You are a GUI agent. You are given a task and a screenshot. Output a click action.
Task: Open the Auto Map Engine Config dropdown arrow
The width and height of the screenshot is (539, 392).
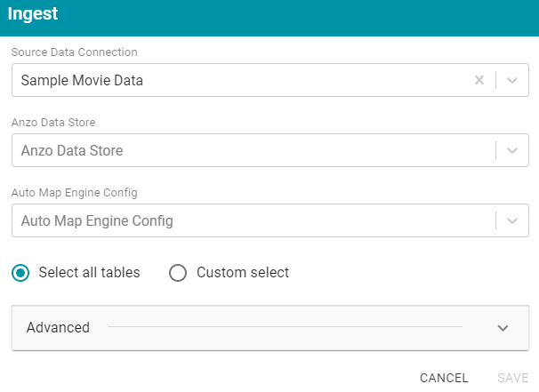512,220
